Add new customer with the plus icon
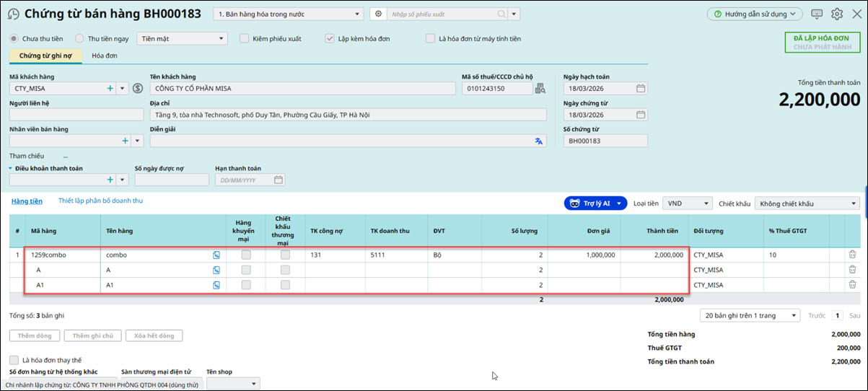 110,89
